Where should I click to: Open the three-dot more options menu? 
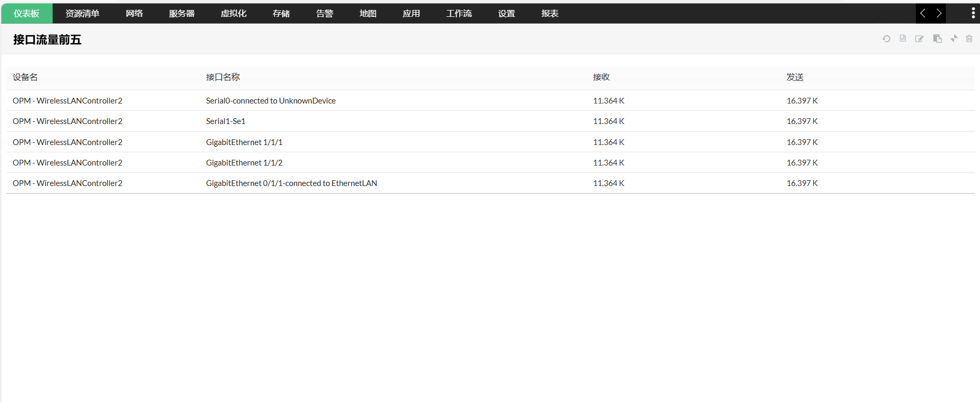pos(973,13)
